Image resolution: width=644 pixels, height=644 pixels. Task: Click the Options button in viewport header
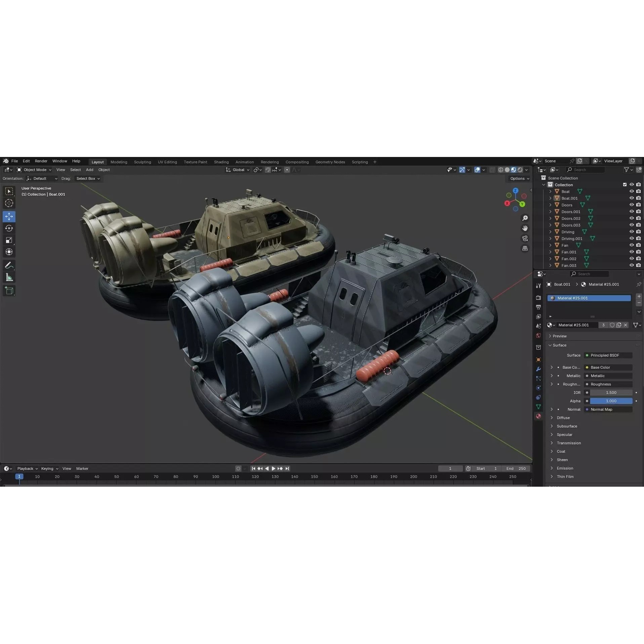(x=519, y=178)
